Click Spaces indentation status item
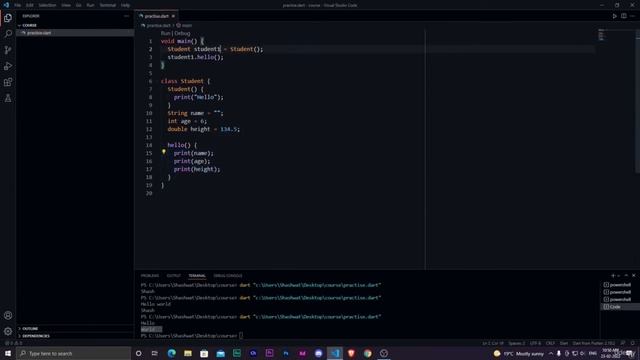Viewport: 640px width, 360px height. [x=517, y=343]
